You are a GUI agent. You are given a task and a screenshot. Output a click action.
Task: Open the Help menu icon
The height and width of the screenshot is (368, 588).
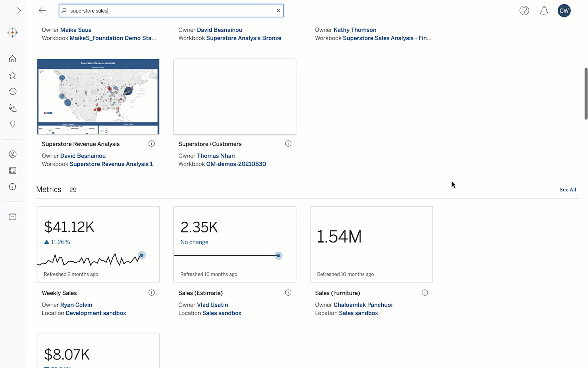(524, 11)
